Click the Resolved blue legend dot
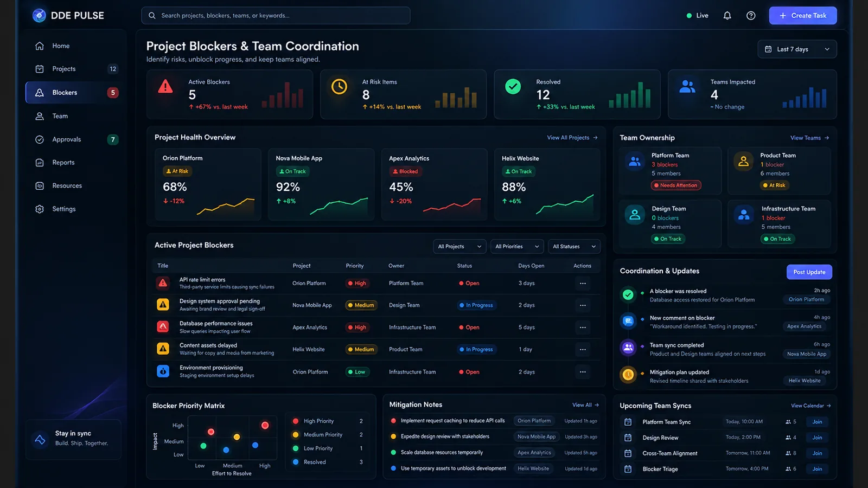 coord(296,462)
